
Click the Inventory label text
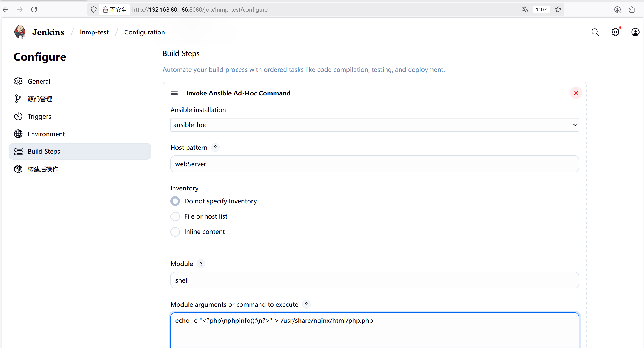tap(184, 188)
